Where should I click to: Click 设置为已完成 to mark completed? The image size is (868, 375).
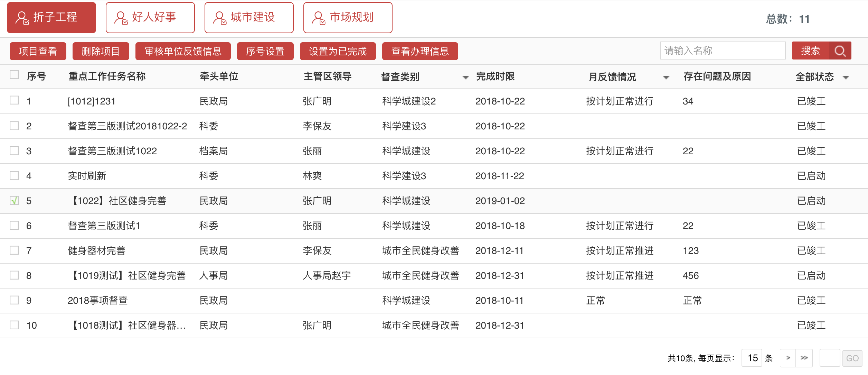(338, 51)
